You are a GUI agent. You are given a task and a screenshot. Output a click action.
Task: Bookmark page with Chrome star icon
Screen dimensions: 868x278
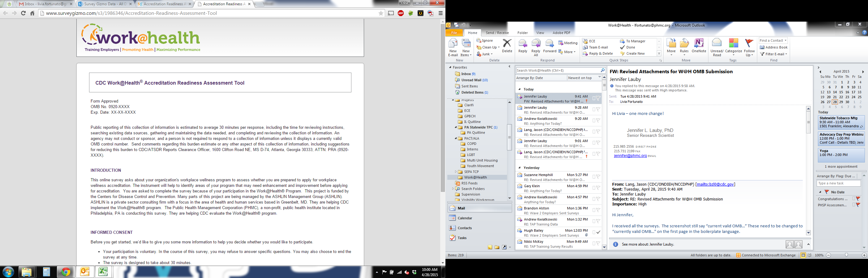(x=381, y=13)
